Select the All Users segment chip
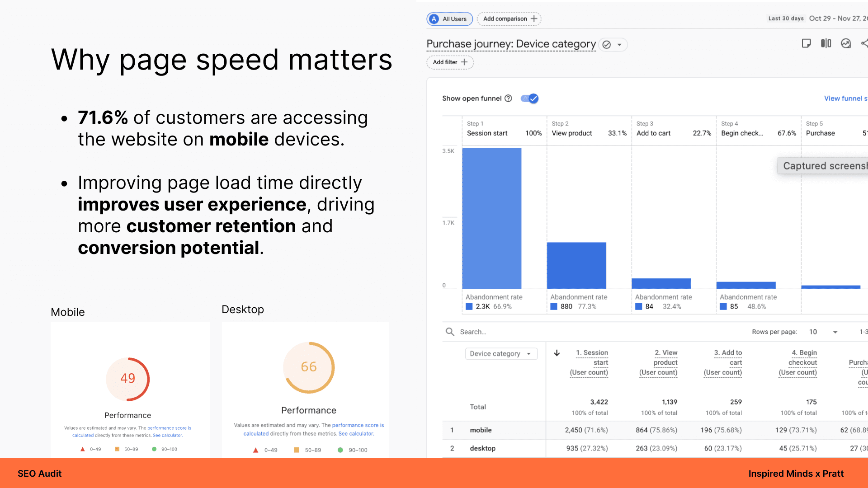868x488 pixels. coord(449,19)
